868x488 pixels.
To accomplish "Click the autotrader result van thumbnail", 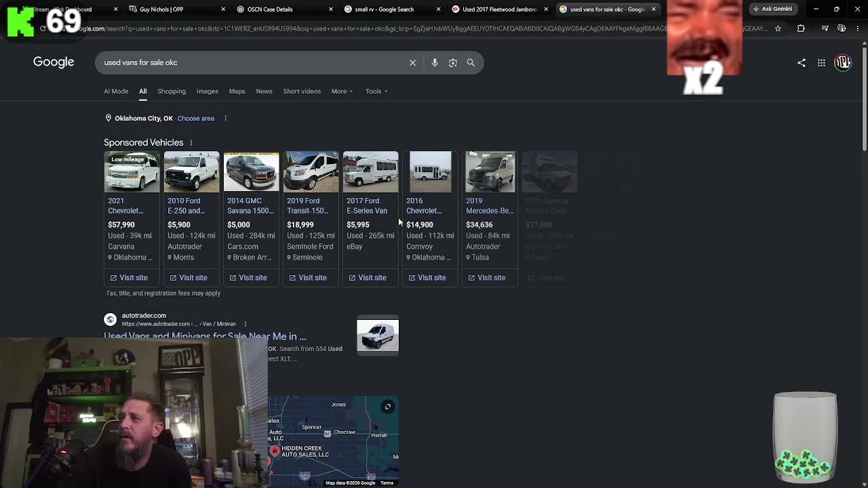I will (x=378, y=335).
